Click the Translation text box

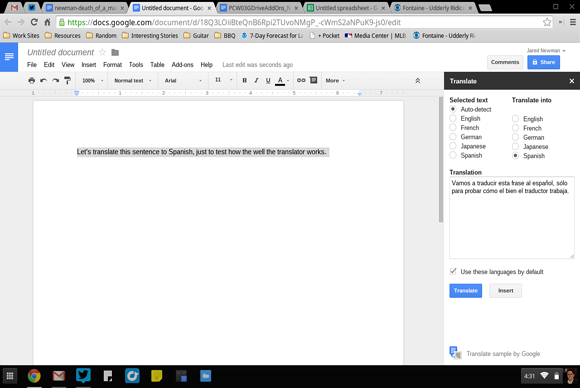(512, 217)
